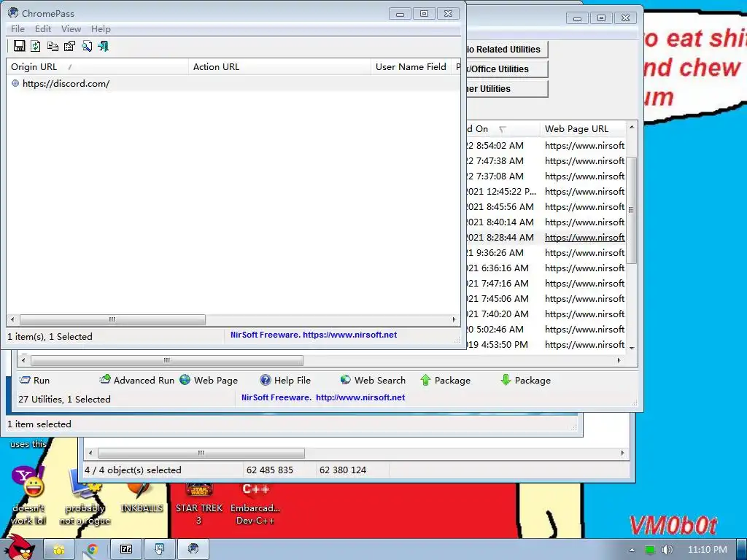
Task: Click the '1 item(s), 1 Selected' status text
Action: coord(50,337)
